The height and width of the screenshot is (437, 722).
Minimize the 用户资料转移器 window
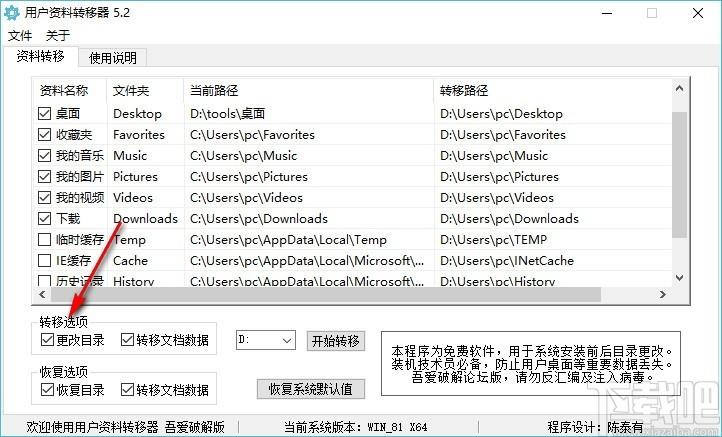tap(607, 13)
